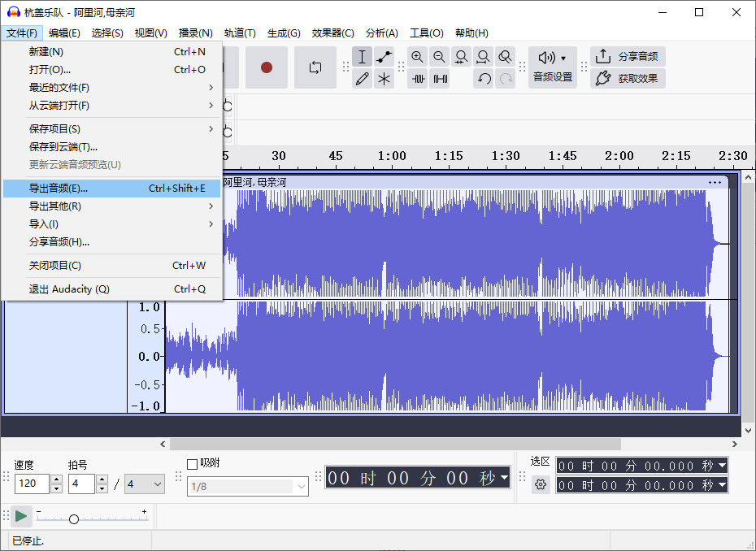Click the silence audio selection icon
This screenshot has width=756, height=551.
(440, 79)
